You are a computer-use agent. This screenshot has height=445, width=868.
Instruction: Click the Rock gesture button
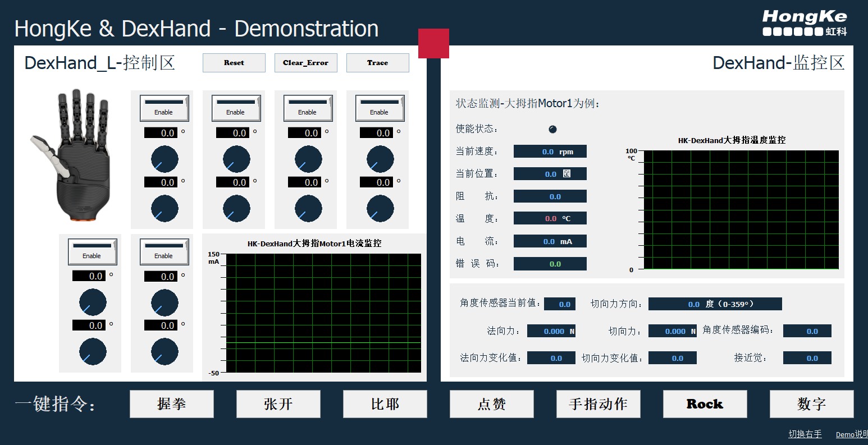pyautogui.click(x=705, y=403)
